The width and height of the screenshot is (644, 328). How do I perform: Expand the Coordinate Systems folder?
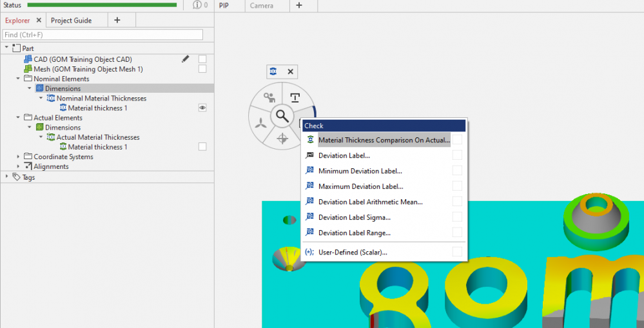(18, 157)
